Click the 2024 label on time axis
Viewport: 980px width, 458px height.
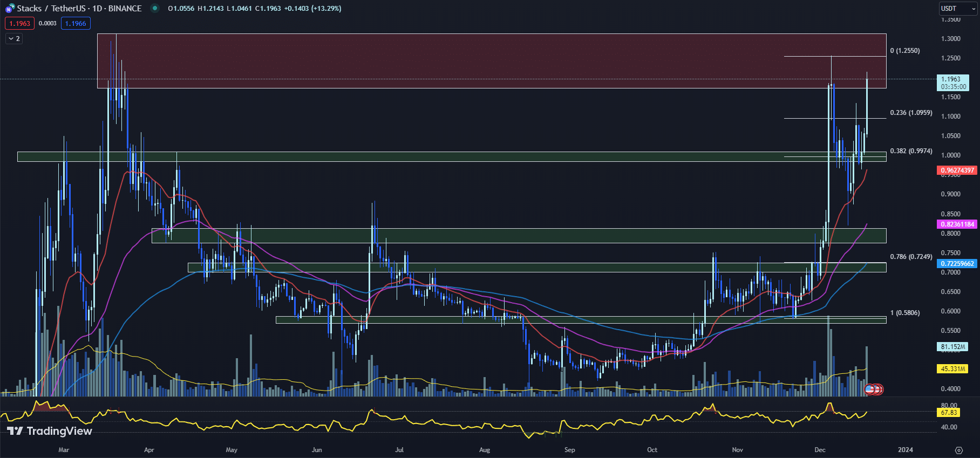coord(905,450)
